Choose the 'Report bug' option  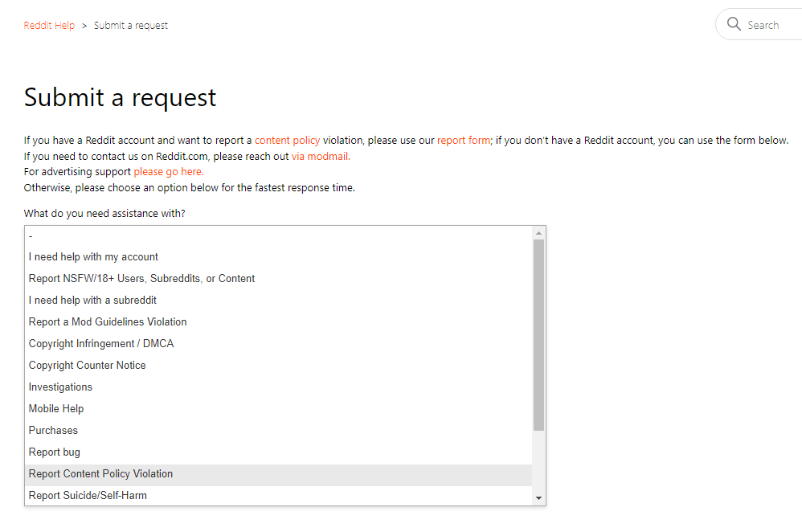[278, 452]
